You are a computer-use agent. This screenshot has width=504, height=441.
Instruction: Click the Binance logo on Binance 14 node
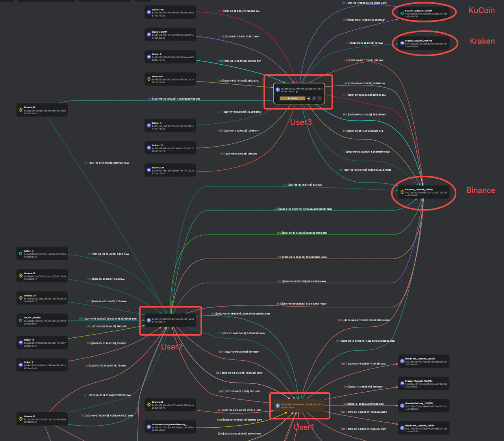pos(20,110)
